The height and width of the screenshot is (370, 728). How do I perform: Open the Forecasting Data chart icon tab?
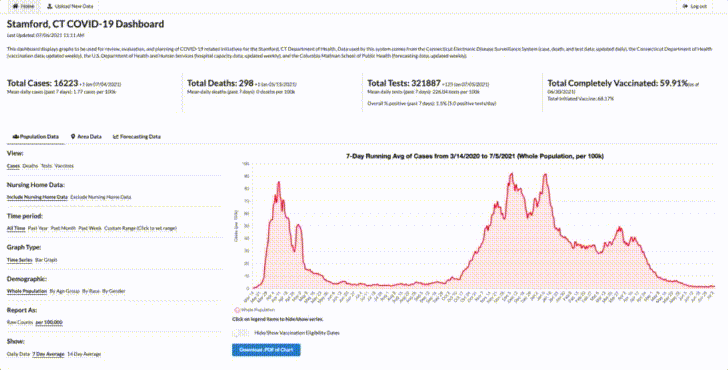[x=116, y=137]
